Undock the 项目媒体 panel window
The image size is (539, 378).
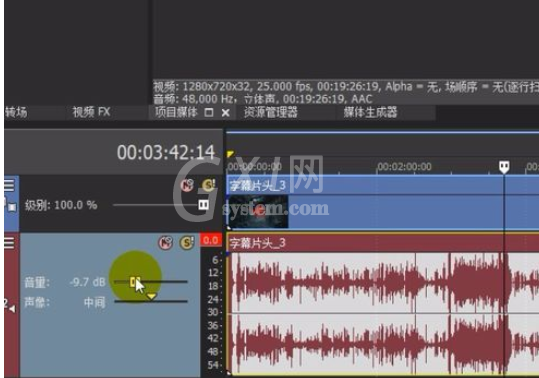click(209, 112)
